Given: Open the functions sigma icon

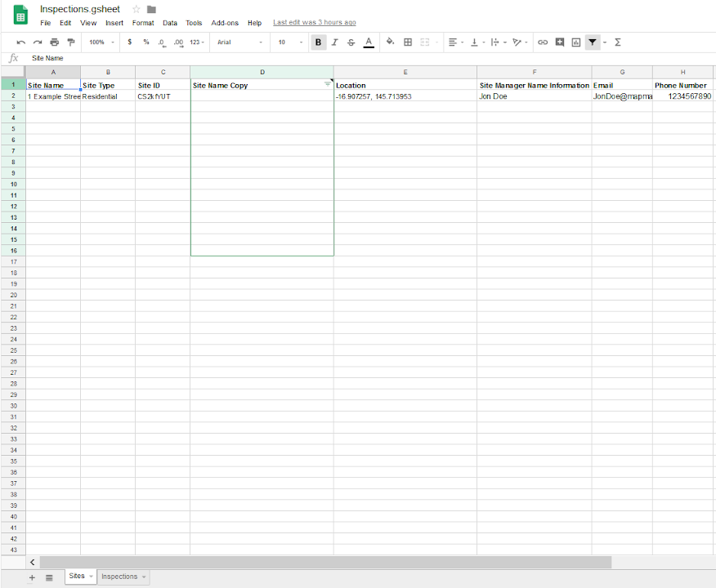Looking at the screenshot, I should (x=618, y=42).
